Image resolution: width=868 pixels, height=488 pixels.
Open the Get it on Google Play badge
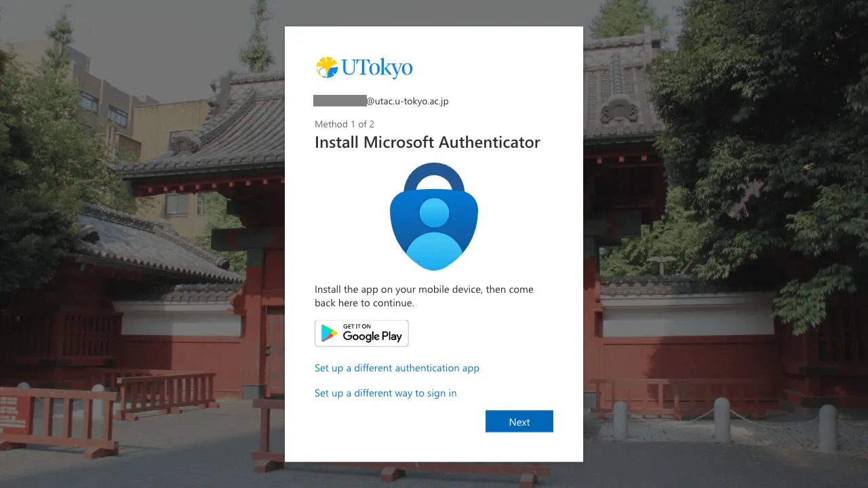361,333
